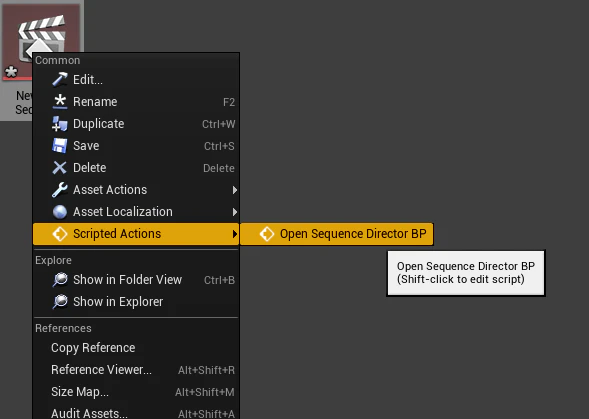
Task: Choose Rename from the context menu
Action: tap(136, 101)
